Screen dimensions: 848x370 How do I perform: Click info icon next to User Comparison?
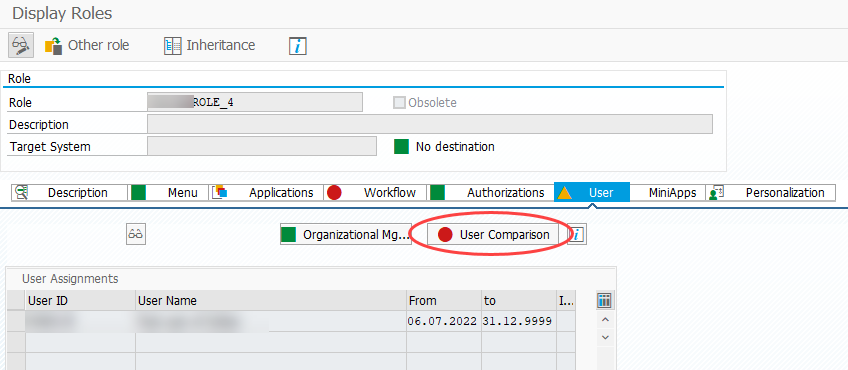coord(578,235)
